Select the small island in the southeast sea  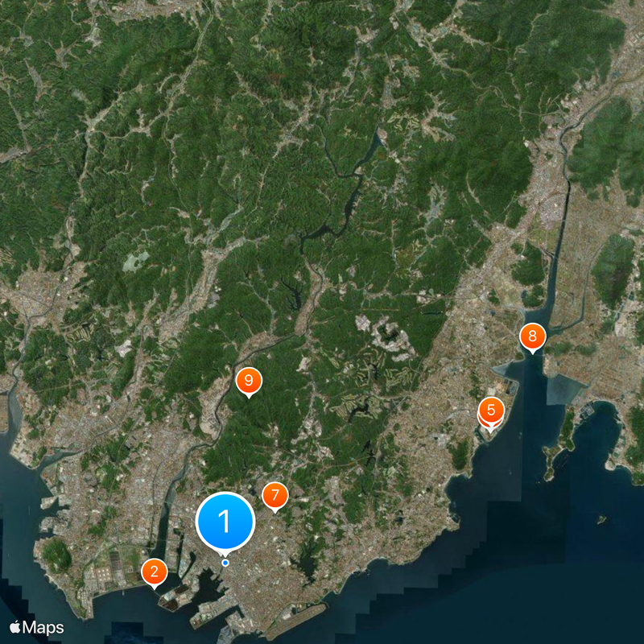601,519
